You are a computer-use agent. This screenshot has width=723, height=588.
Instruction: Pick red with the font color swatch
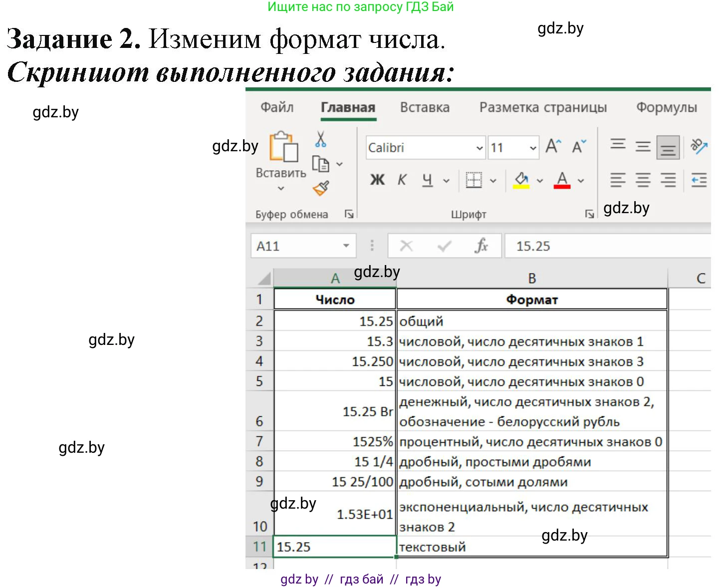point(562,180)
